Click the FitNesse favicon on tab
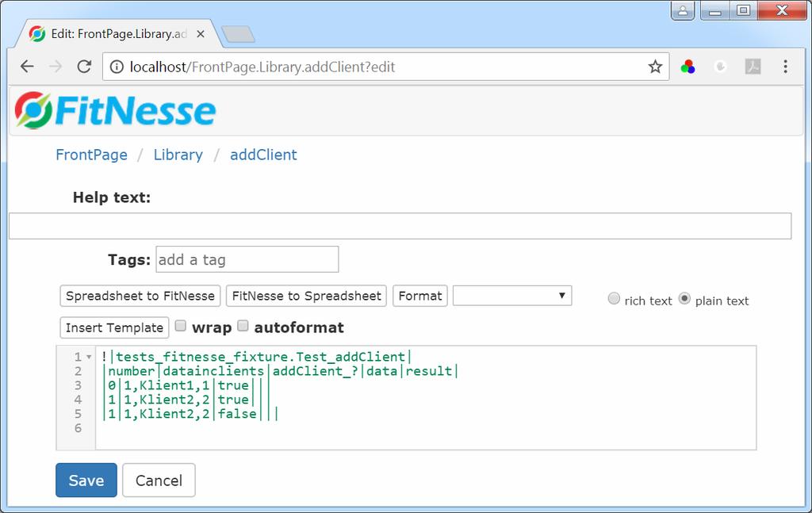This screenshot has height=513, width=812. coord(36,34)
